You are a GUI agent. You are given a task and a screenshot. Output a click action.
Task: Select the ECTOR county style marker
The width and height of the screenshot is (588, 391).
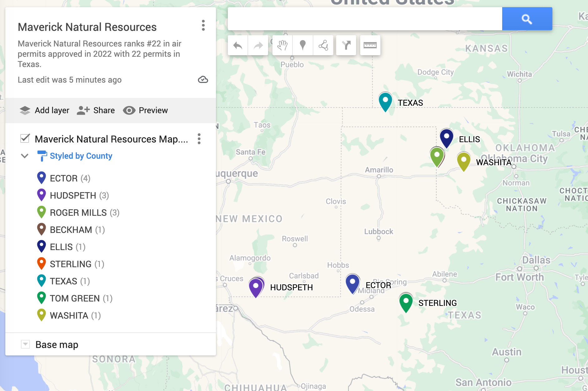[41, 177]
